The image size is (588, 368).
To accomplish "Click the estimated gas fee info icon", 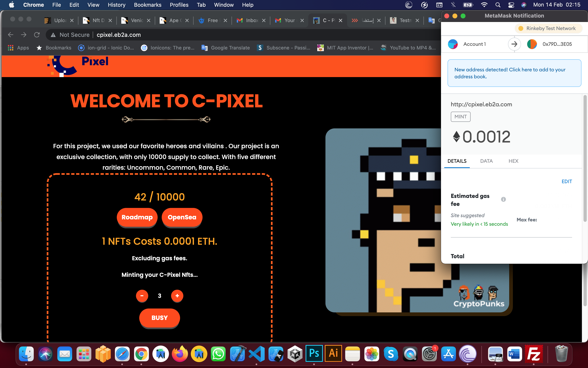I will pyautogui.click(x=503, y=199).
